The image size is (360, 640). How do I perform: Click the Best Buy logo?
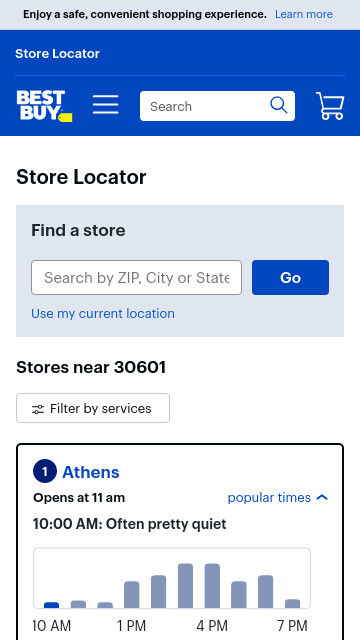click(x=44, y=106)
